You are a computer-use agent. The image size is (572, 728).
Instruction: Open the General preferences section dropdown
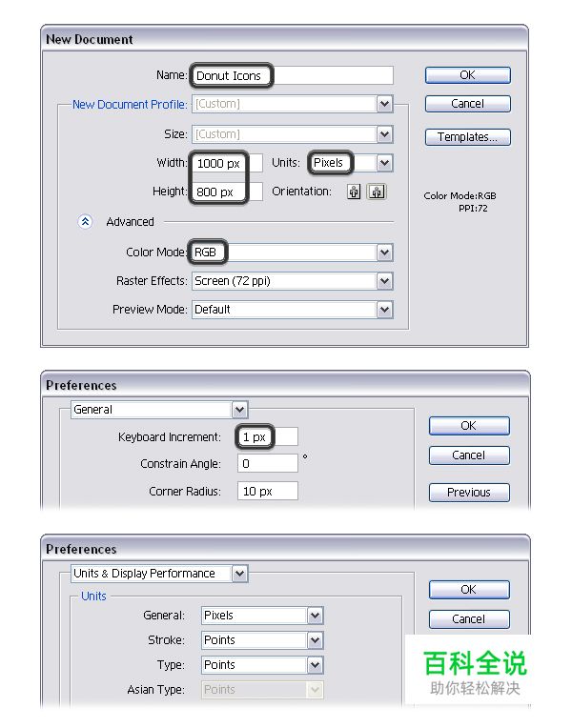click(x=238, y=410)
